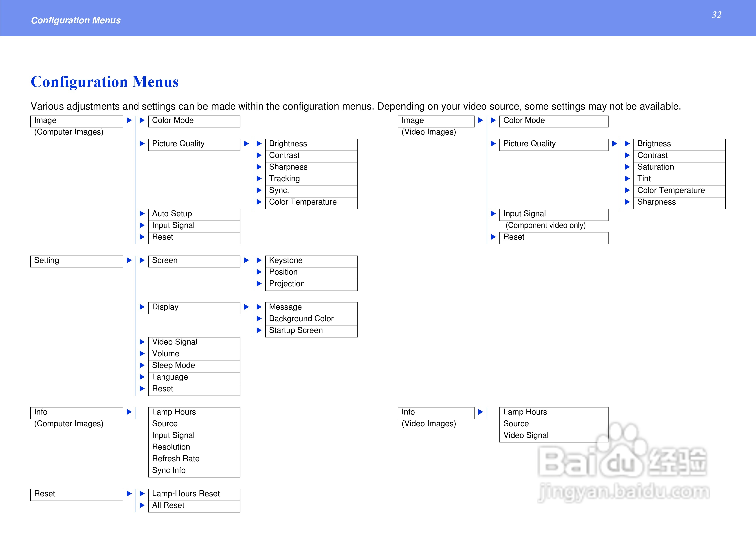Expand the Display submenu arrow
The width and height of the screenshot is (756, 534).
(246, 307)
